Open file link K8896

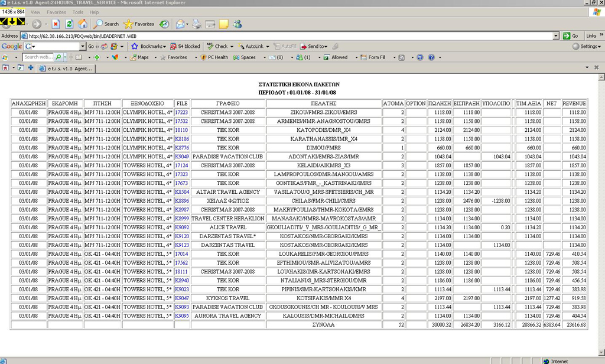tap(182, 201)
